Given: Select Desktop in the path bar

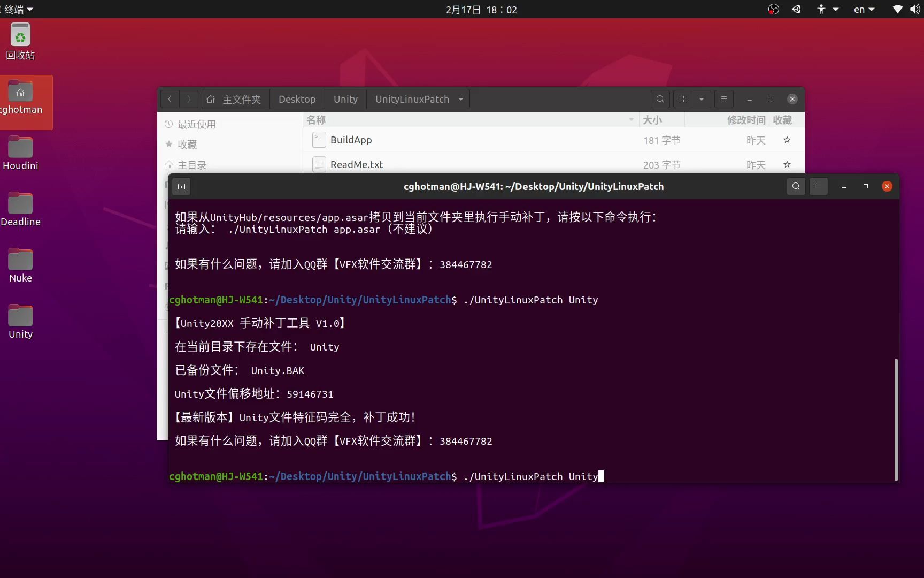Looking at the screenshot, I should (297, 99).
